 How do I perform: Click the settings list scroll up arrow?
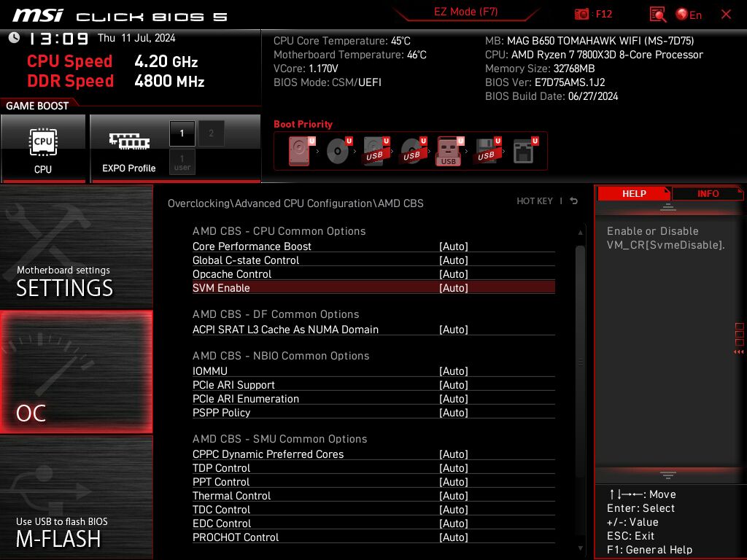click(580, 233)
